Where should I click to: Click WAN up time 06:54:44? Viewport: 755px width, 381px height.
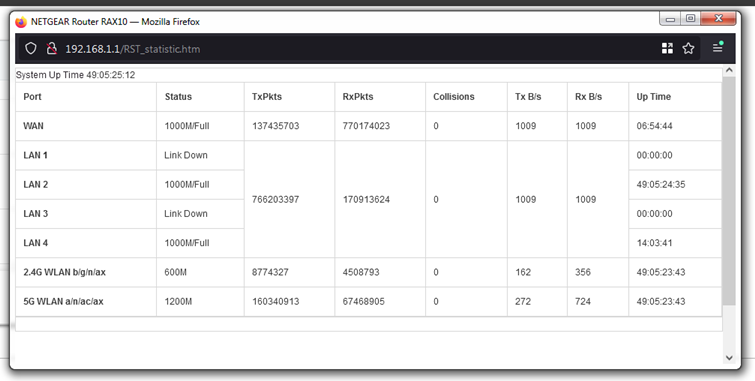coord(654,126)
